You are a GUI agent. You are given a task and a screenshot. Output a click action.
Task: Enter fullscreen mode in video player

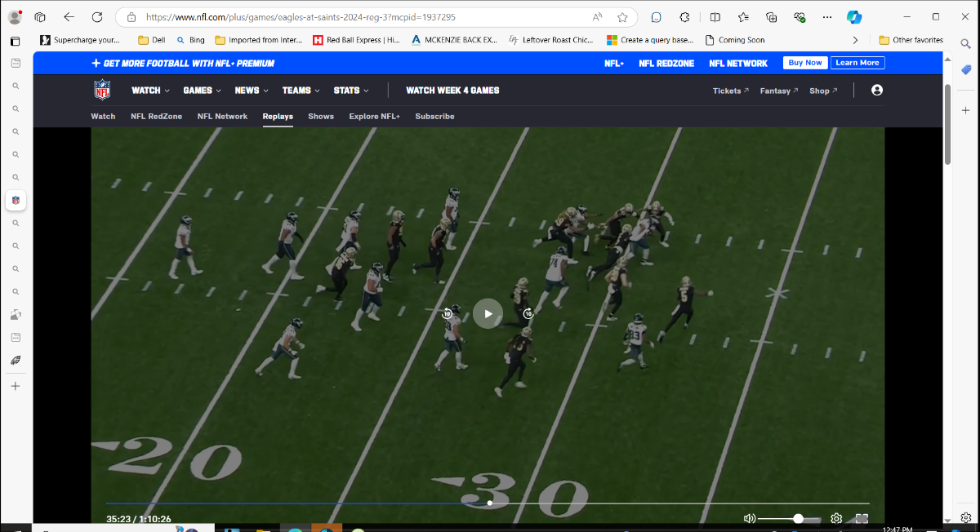click(862, 518)
